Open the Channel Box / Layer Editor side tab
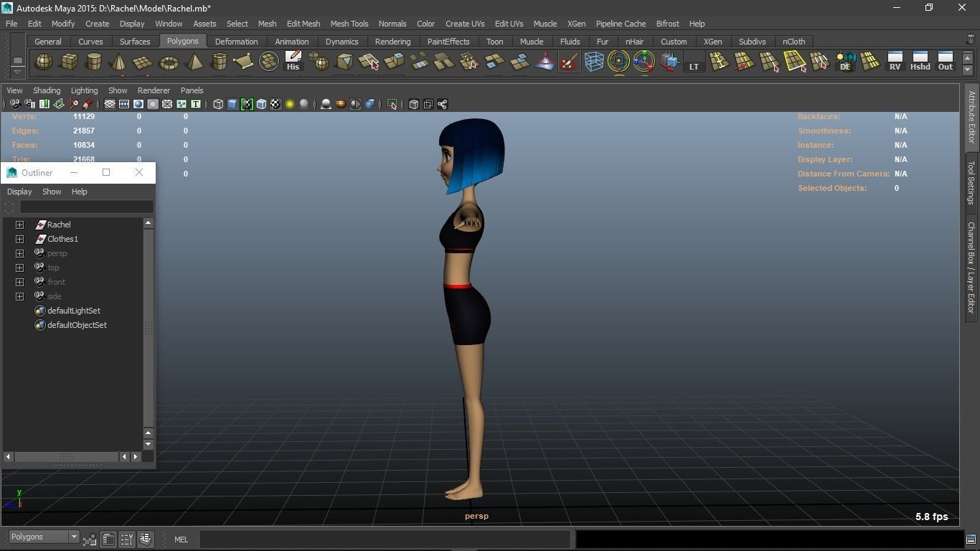This screenshot has height=551, width=980. [971, 268]
